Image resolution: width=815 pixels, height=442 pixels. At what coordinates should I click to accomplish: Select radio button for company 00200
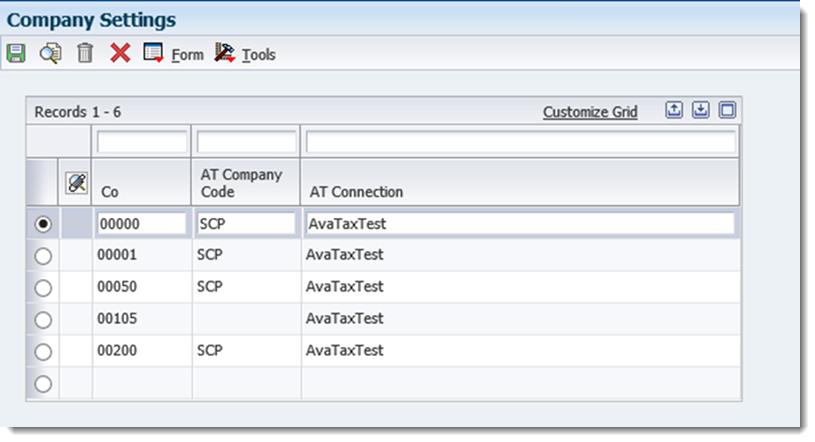pyautogui.click(x=43, y=351)
